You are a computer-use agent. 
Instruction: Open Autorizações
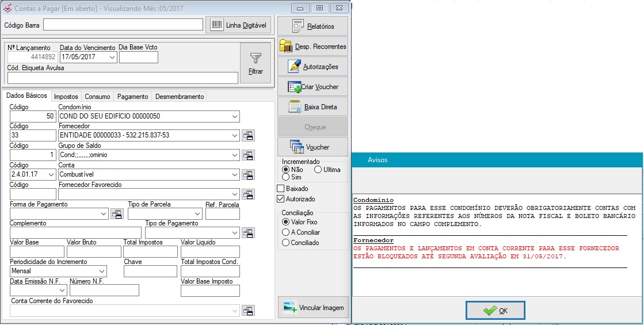point(313,67)
